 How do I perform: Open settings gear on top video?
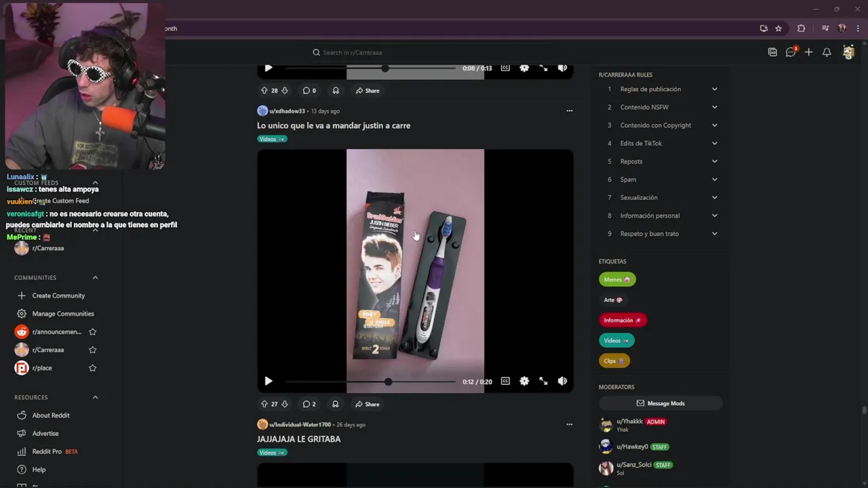[524, 68]
